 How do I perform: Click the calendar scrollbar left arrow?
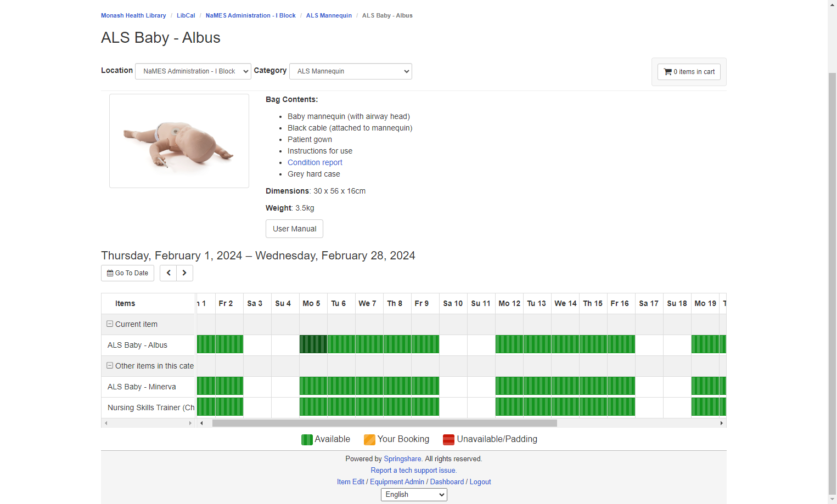pos(201,423)
